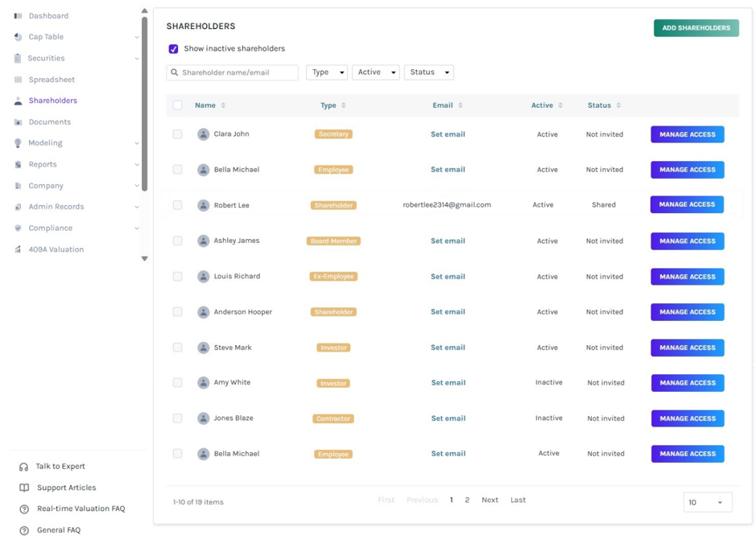Click the 409A Valuation chart icon
This screenshot has width=756, height=560.
tap(18, 249)
